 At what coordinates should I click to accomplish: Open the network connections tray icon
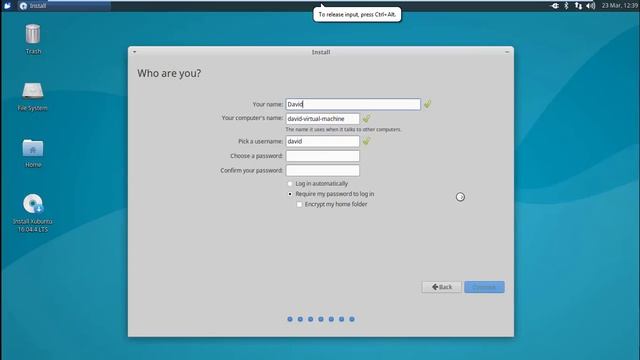(578, 6)
